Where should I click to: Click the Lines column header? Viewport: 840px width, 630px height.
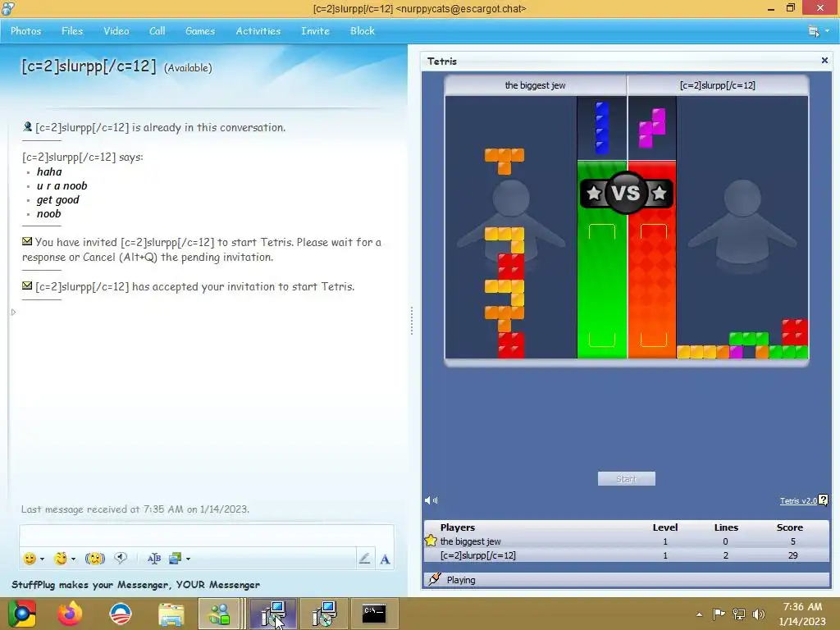click(x=726, y=527)
